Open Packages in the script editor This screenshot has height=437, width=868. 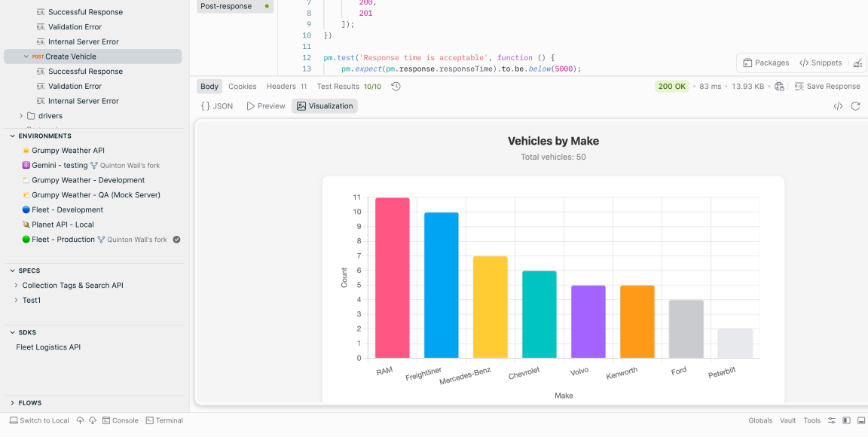tap(766, 63)
